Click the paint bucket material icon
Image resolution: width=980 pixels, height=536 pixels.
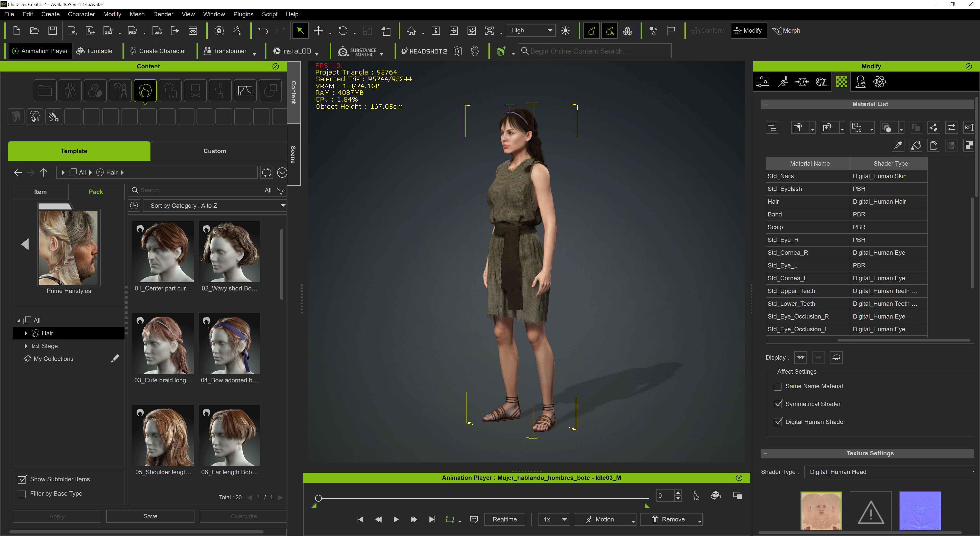point(916,145)
